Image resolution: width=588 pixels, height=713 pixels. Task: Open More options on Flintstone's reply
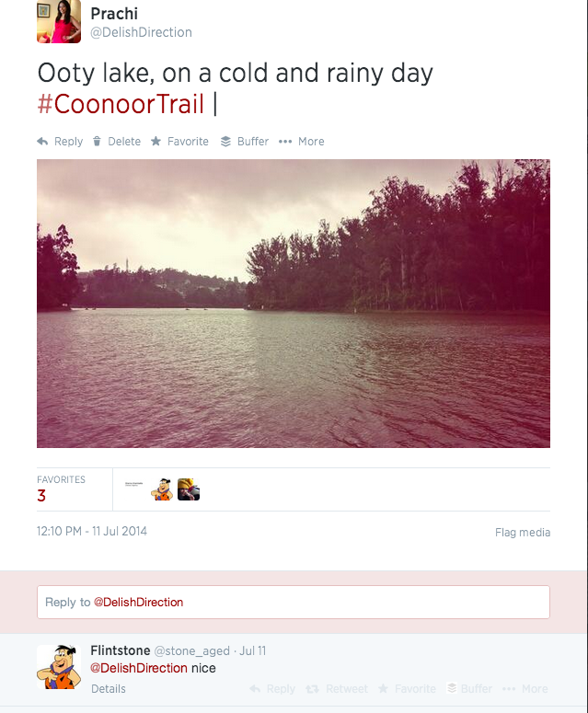pyautogui.click(x=526, y=689)
